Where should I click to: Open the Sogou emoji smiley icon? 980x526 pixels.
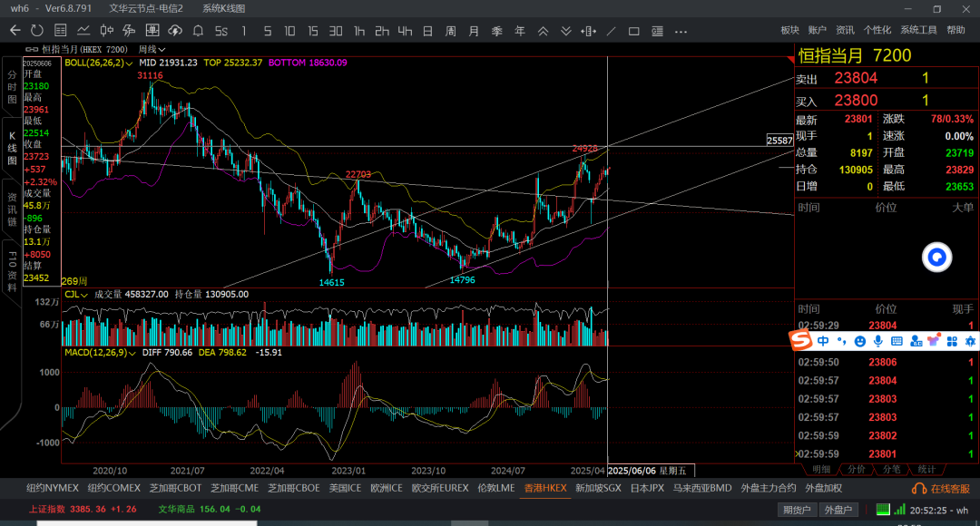coord(860,341)
